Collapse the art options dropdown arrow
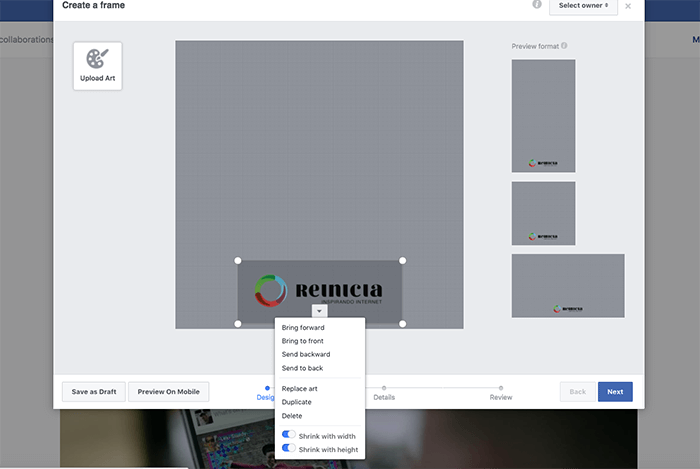The width and height of the screenshot is (700, 469). tap(319, 311)
